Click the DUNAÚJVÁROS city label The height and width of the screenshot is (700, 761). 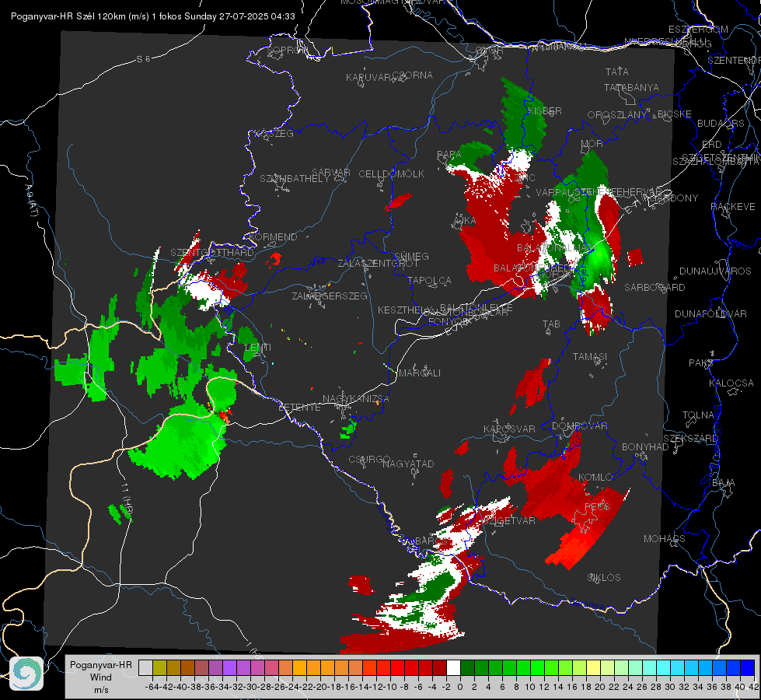click(715, 271)
